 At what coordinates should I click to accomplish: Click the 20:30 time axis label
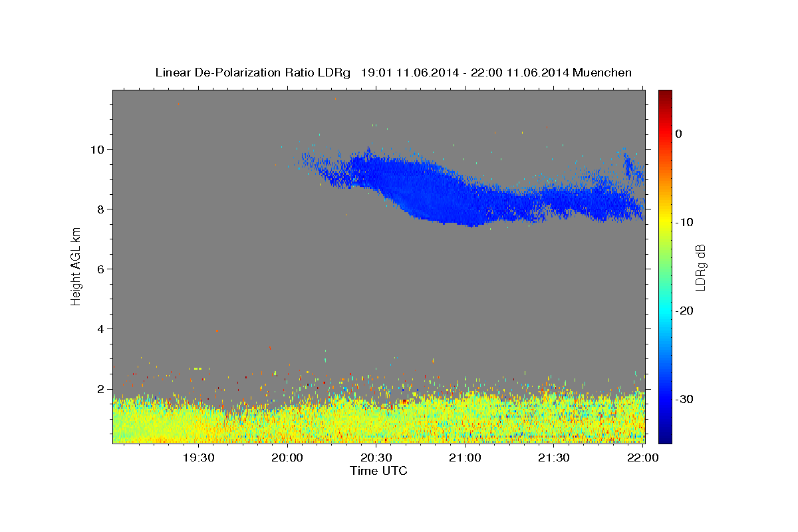pyautogui.click(x=376, y=458)
